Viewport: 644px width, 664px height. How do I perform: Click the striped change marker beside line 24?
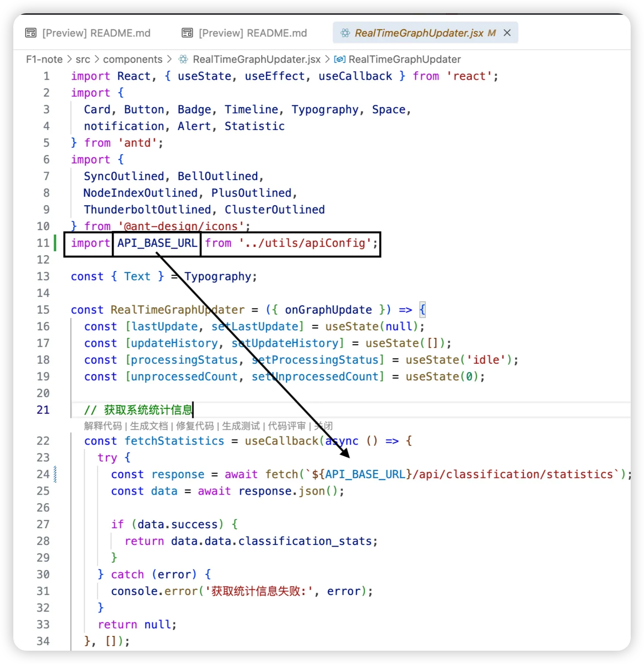pyautogui.click(x=55, y=474)
